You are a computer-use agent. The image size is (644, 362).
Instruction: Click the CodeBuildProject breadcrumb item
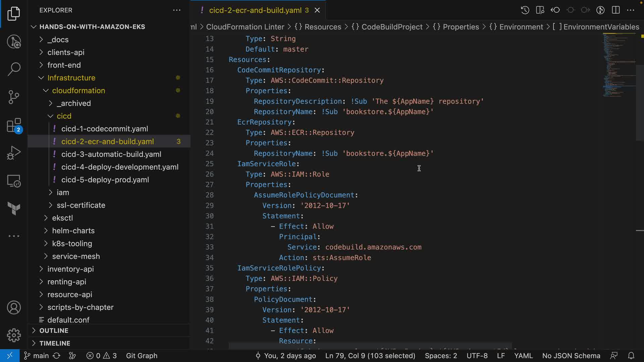coord(391,27)
